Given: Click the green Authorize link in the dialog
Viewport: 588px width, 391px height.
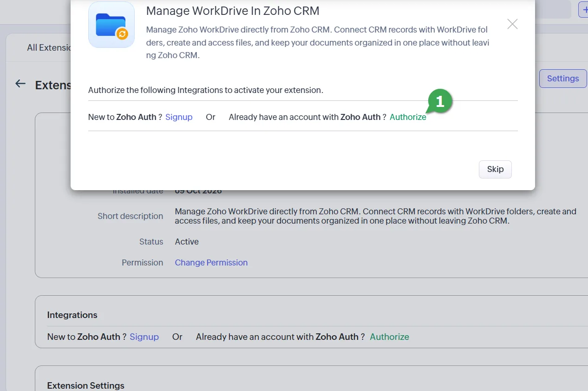Looking at the screenshot, I should click(x=408, y=117).
